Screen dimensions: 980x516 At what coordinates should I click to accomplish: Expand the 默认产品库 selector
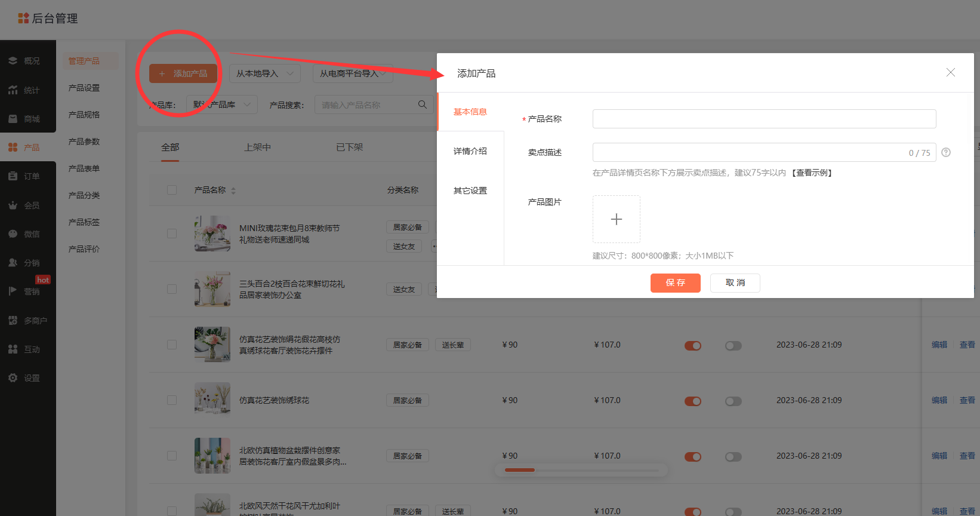pos(222,105)
